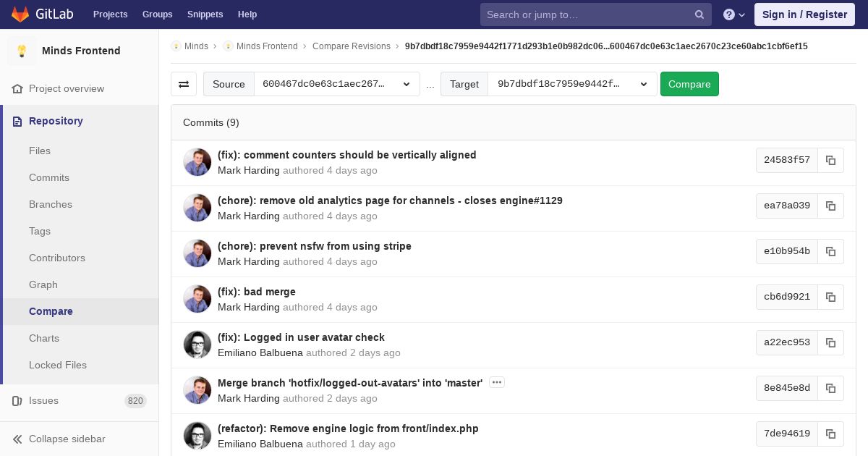868x456 pixels.
Task: Click the Search or jump to field
Action: [586, 14]
